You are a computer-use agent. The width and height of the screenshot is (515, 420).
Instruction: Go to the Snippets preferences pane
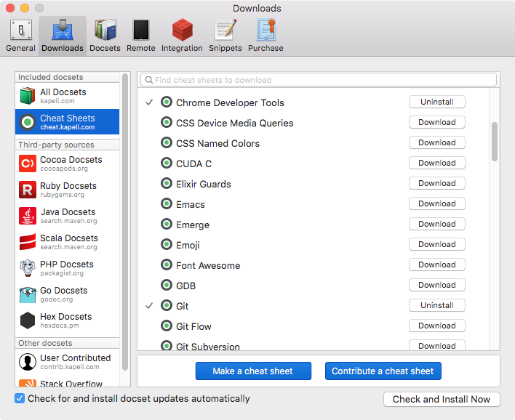tap(225, 36)
